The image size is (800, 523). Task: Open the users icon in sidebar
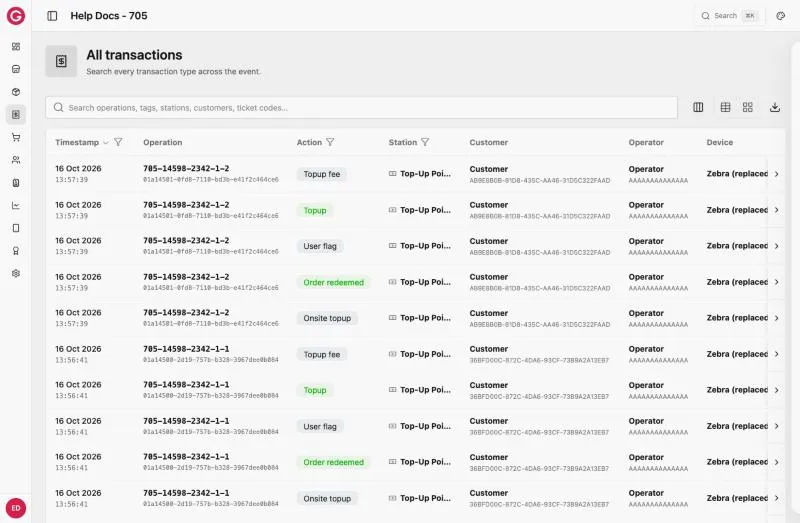click(x=16, y=160)
